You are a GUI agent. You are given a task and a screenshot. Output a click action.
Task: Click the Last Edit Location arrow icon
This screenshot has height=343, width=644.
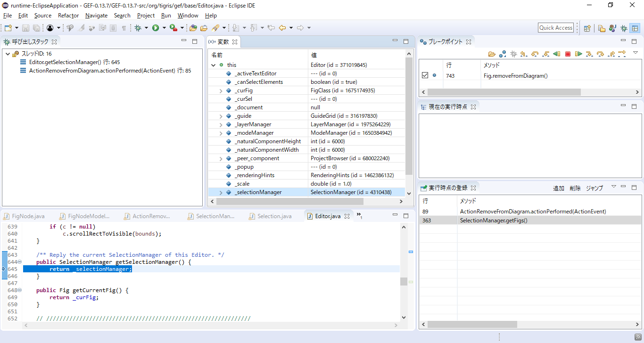tap(271, 28)
